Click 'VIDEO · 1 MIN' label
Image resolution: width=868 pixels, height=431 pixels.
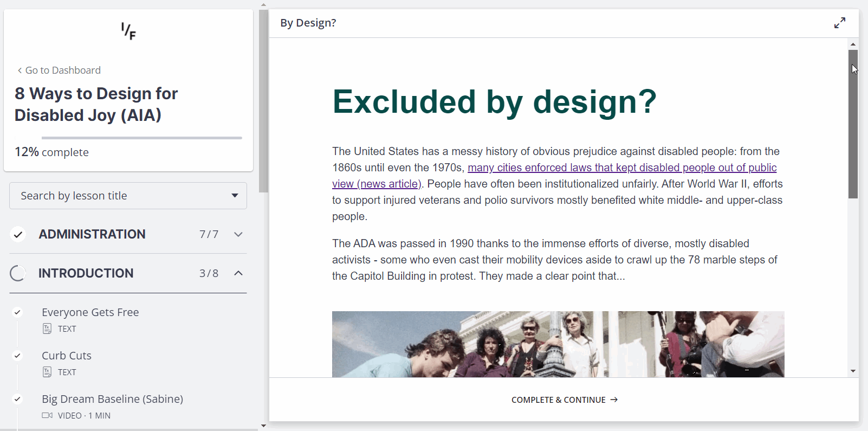click(x=84, y=415)
